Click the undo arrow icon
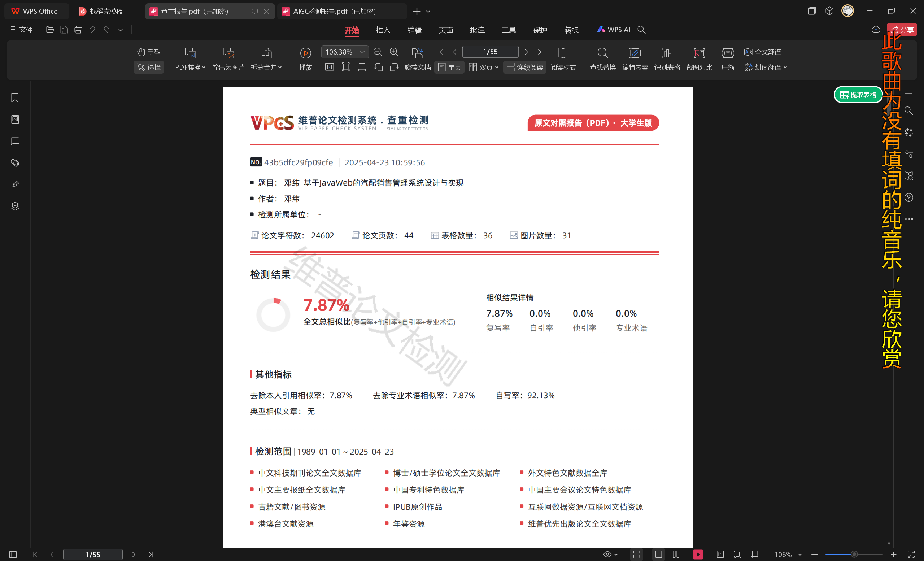The height and width of the screenshot is (561, 924). (x=92, y=30)
